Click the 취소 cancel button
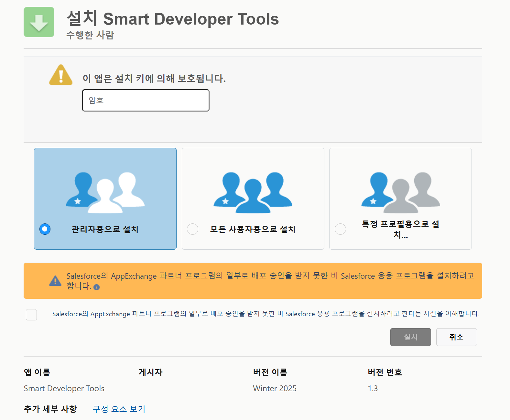The width and height of the screenshot is (510, 420). tap(456, 337)
